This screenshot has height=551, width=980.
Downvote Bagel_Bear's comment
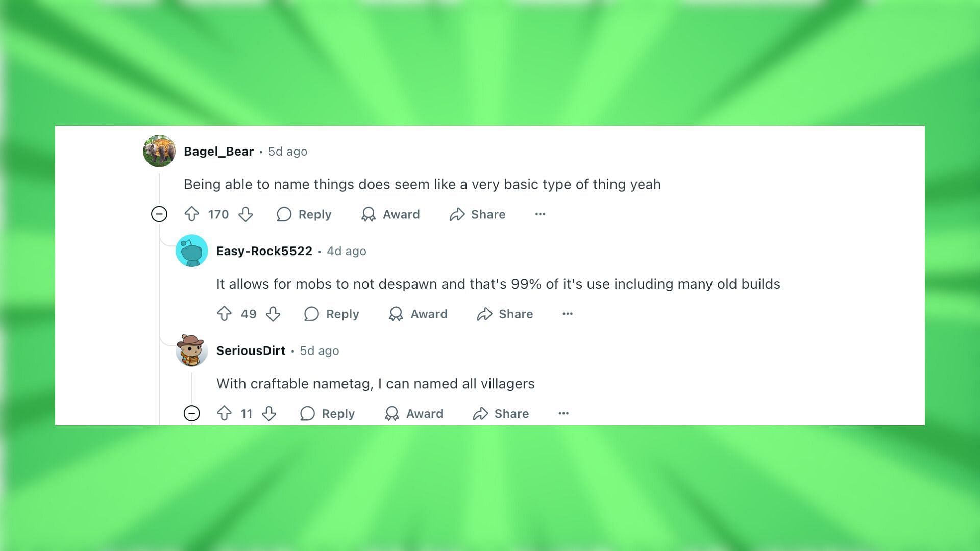coord(246,214)
